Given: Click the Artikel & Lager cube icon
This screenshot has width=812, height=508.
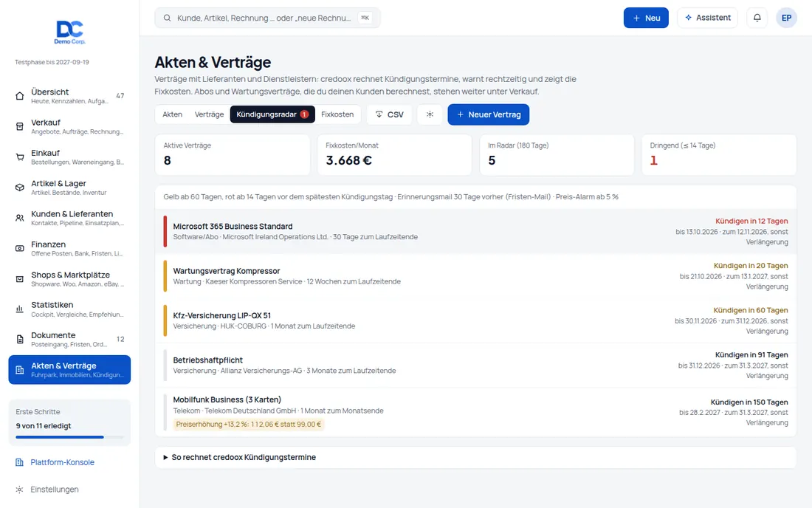Looking at the screenshot, I should click(20, 188).
